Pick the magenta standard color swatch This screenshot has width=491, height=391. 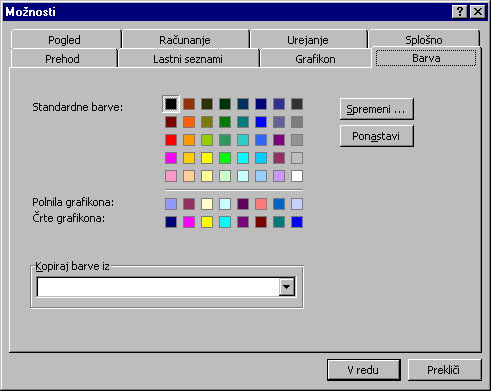click(171, 158)
